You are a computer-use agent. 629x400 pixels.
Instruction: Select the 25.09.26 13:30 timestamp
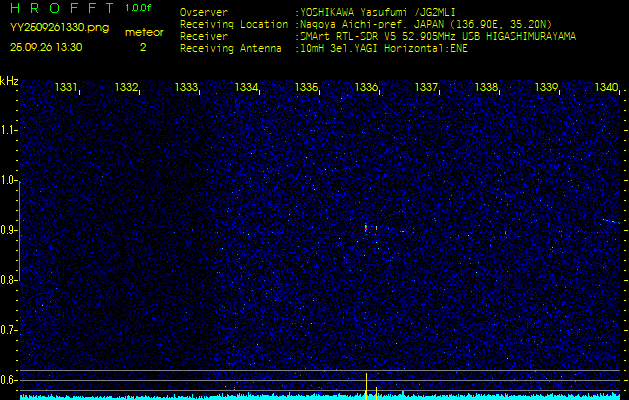(46, 47)
